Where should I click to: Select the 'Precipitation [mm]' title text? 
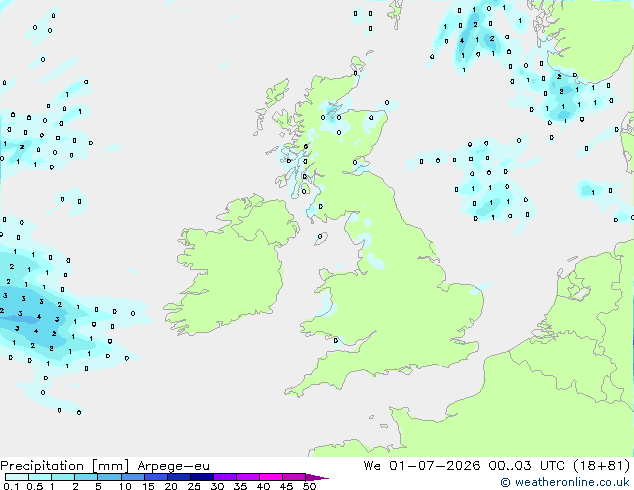(x=65, y=466)
